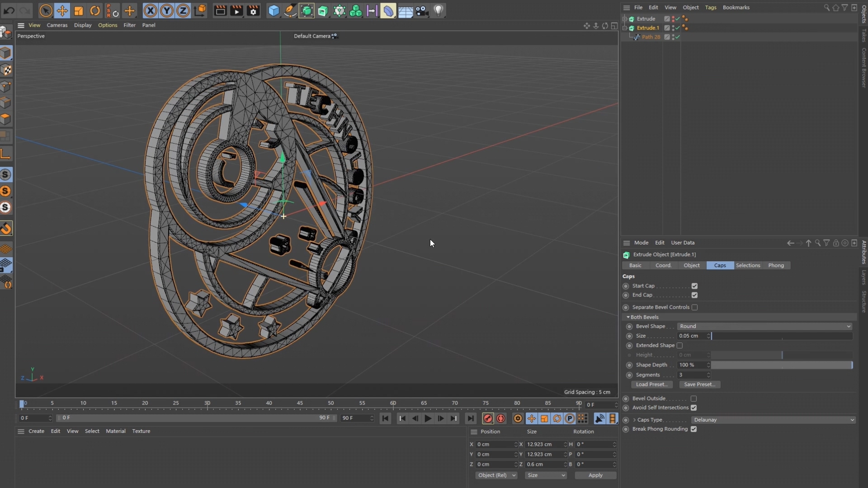This screenshot has height=488, width=868.
Task: Click the Cube primitive icon
Action: [x=274, y=11]
